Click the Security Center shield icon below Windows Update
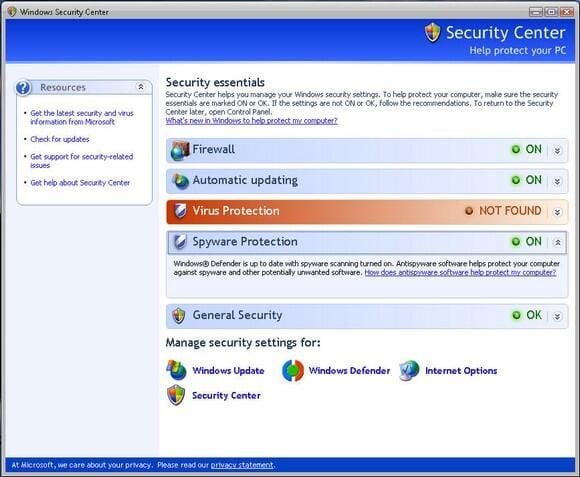Screen dimensions: 580x477 [x=176, y=395]
